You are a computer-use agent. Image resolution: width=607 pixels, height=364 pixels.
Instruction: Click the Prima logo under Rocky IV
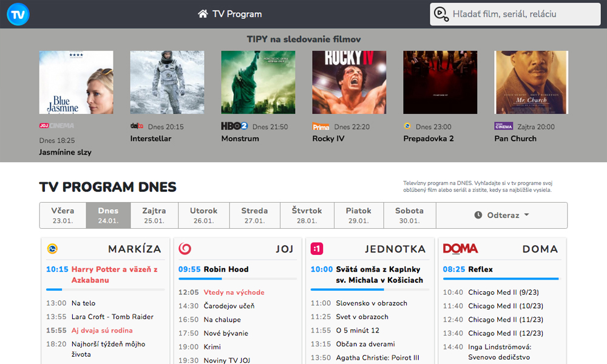[x=321, y=127]
